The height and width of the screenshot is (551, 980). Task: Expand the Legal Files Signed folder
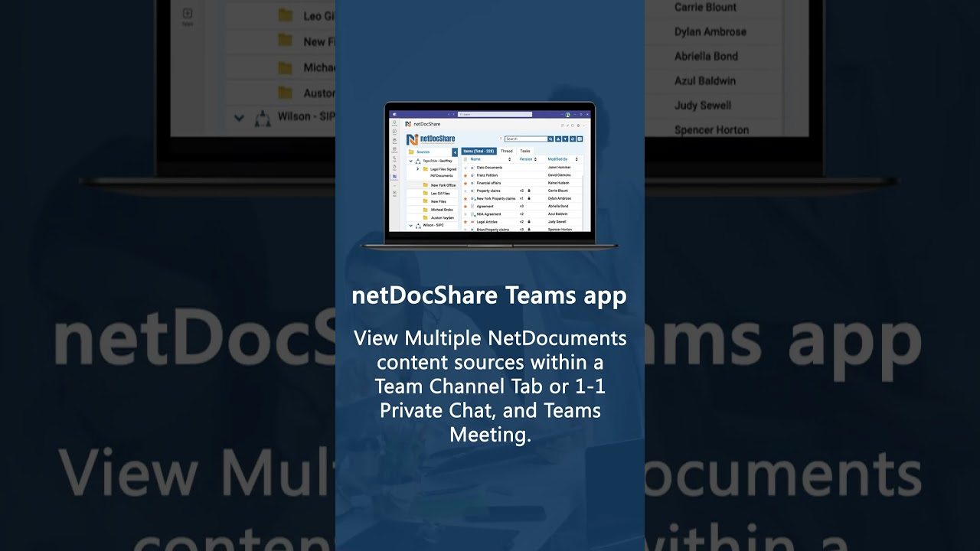[418, 169]
